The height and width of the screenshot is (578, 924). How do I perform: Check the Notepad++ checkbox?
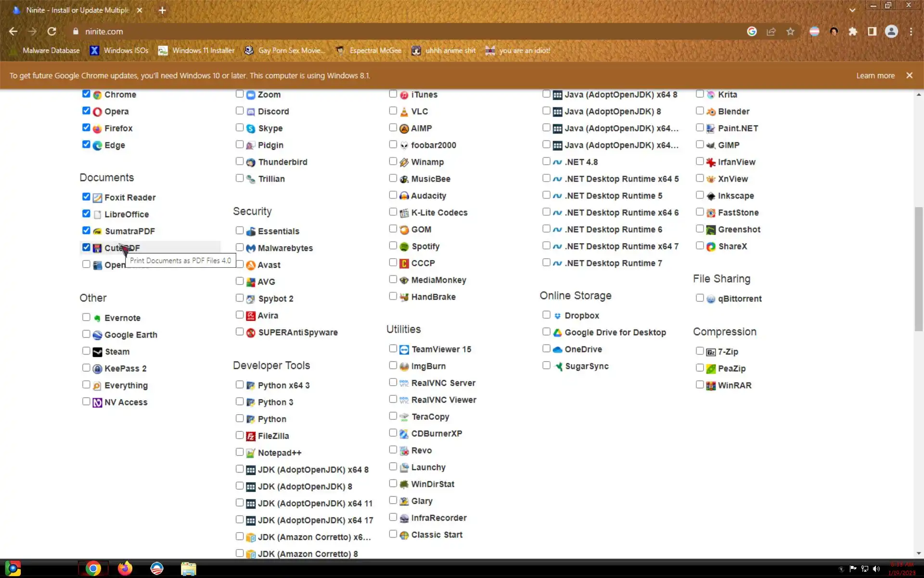(240, 452)
